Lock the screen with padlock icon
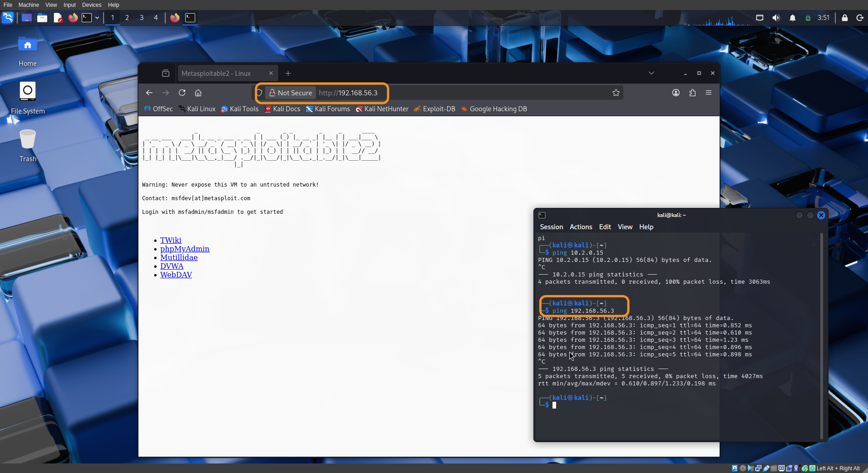 point(844,18)
